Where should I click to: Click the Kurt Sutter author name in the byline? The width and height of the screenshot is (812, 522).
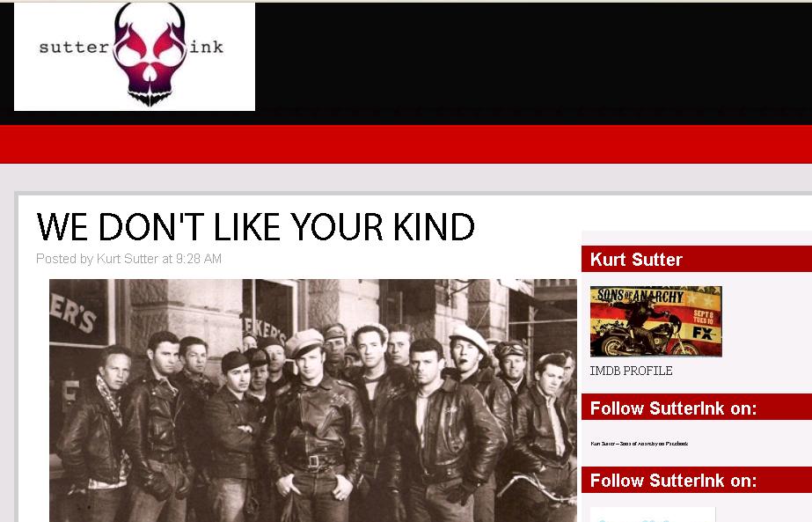tap(128, 259)
